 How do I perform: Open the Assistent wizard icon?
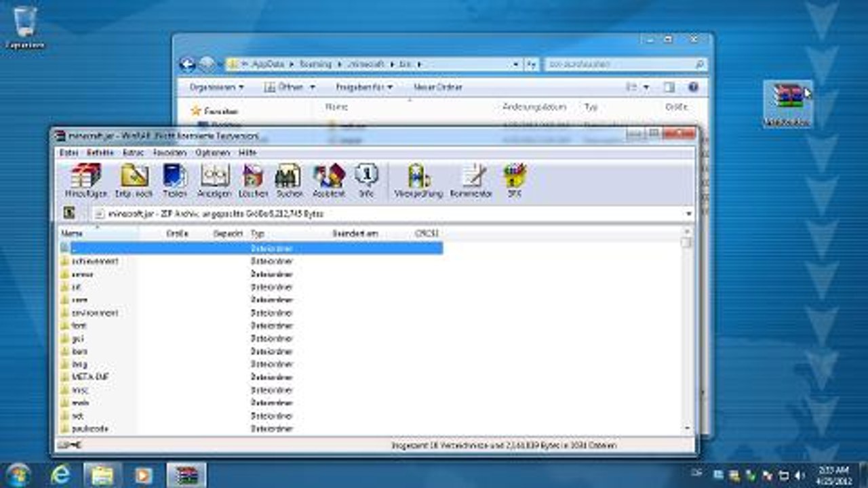coord(329,180)
